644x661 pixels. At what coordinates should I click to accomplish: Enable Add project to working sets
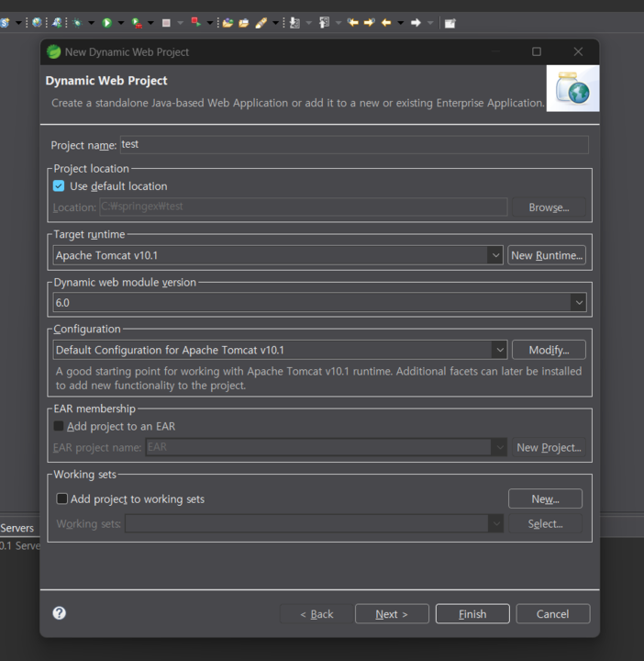coord(61,499)
